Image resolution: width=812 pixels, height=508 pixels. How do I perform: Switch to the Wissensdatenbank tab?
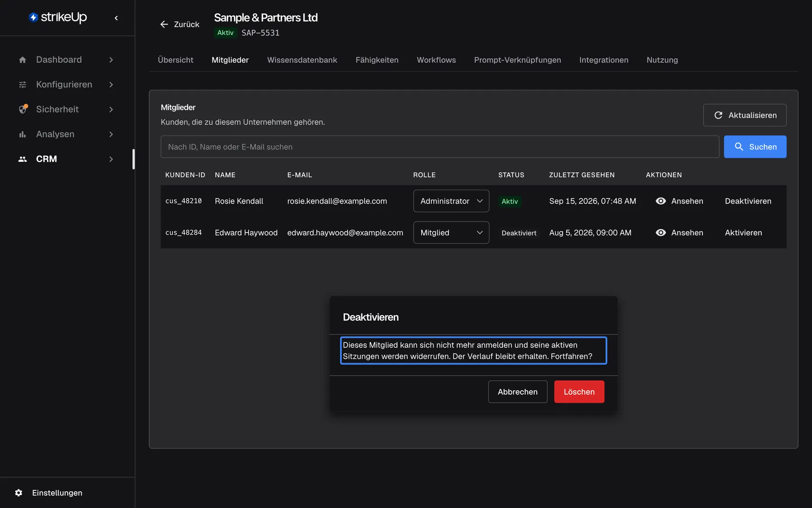[x=302, y=60]
